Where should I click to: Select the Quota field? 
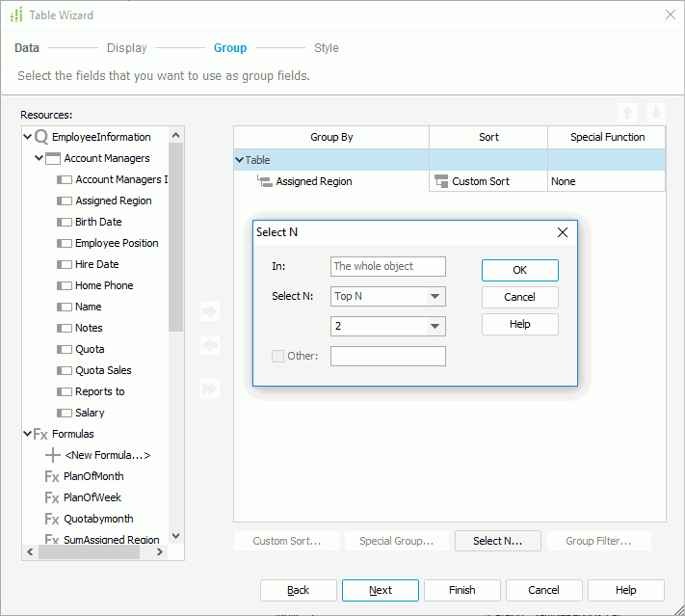click(x=90, y=349)
